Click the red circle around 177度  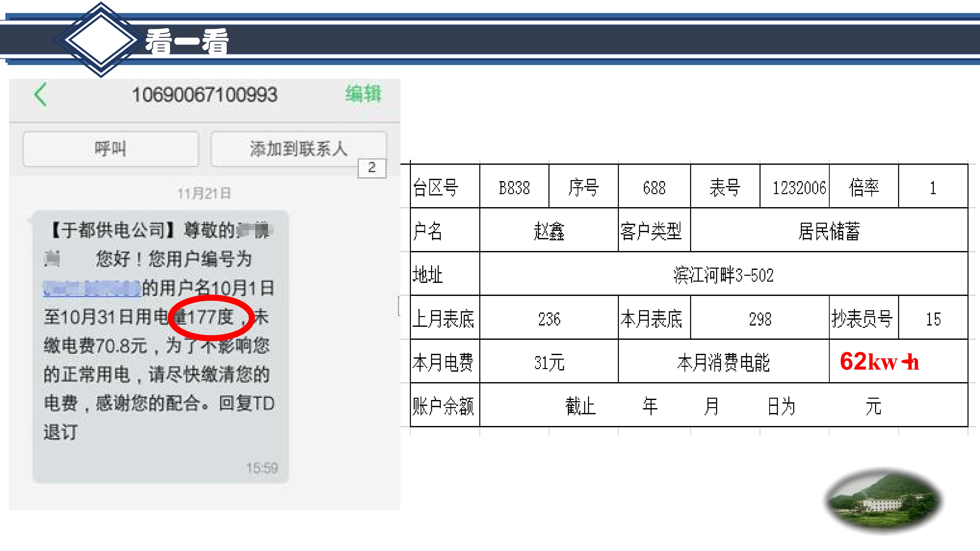tap(211, 318)
